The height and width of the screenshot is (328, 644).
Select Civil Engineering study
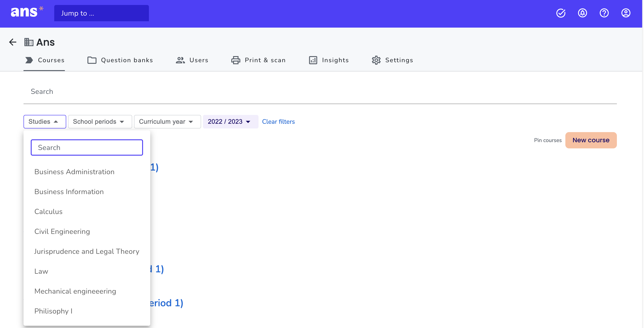coord(87,231)
